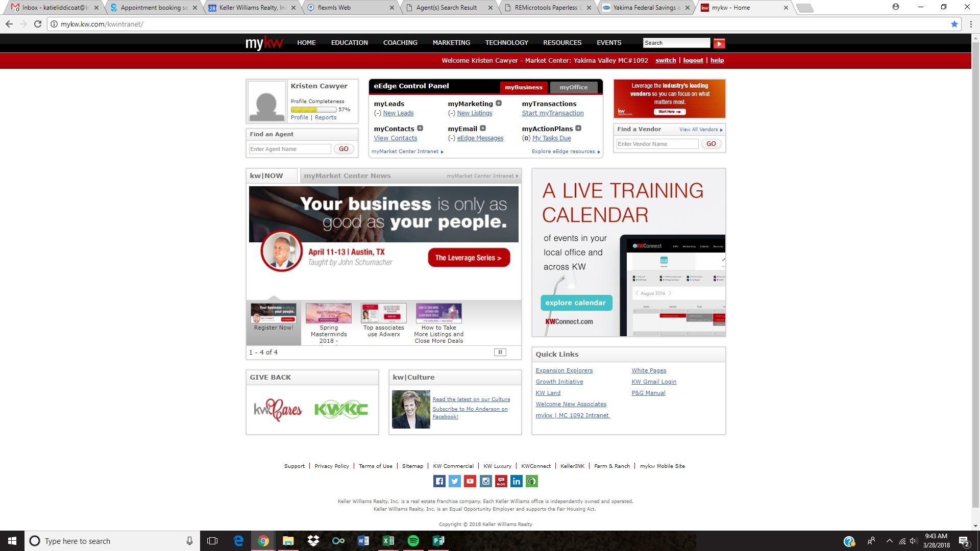Open the KW Gmail Login link
The image size is (980, 551).
pyautogui.click(x=654, y=382)
